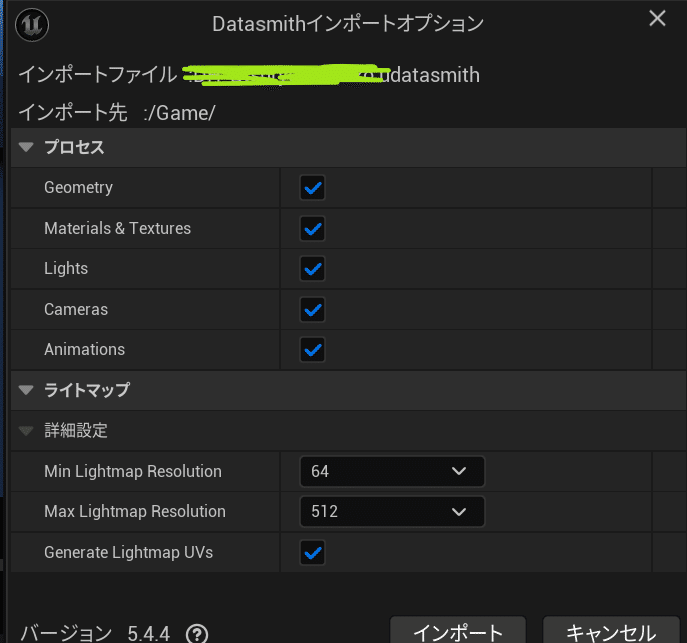
Task: Collapse the プロセス section
Action: coord(26,147)
